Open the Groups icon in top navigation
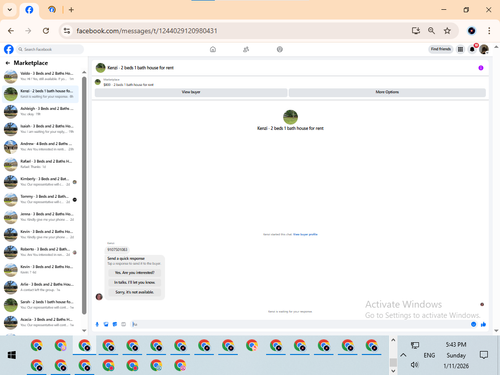This screenshot has height=375, width=500. click(280, 49)
